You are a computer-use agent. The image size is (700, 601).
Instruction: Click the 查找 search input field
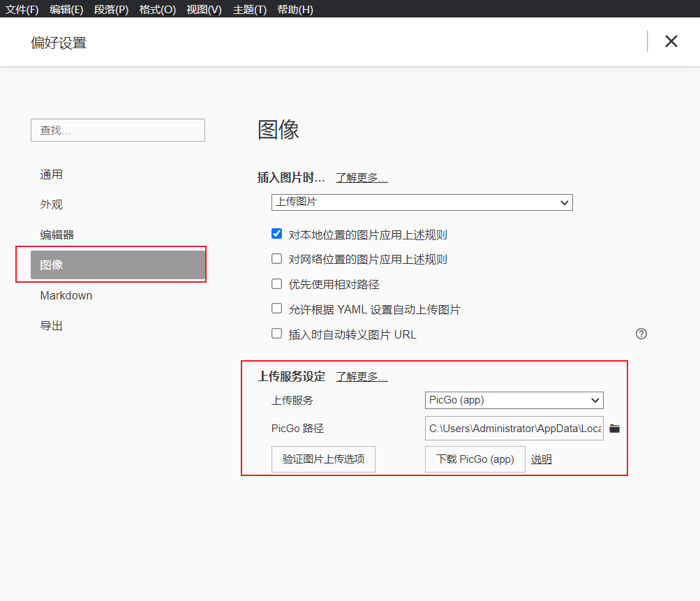coord(118,131)
